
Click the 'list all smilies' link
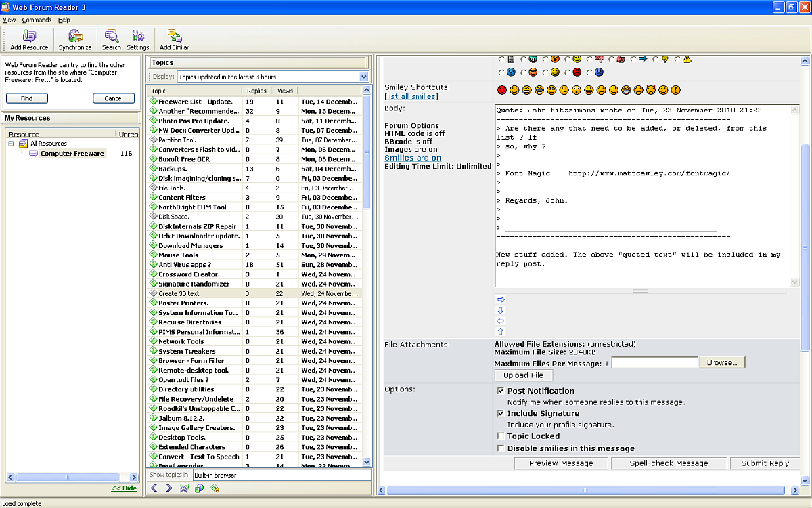click(x=411, y=96)
